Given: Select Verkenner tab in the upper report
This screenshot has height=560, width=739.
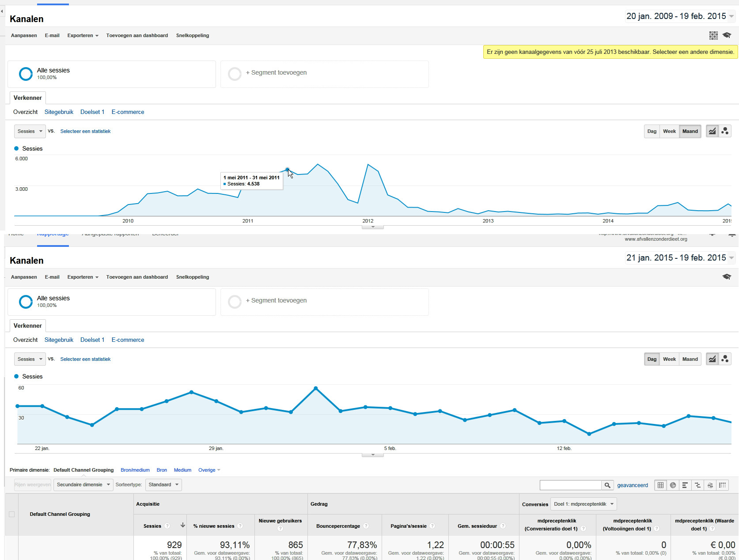Looking at the screenshot, I should click(x=28, y=98).
